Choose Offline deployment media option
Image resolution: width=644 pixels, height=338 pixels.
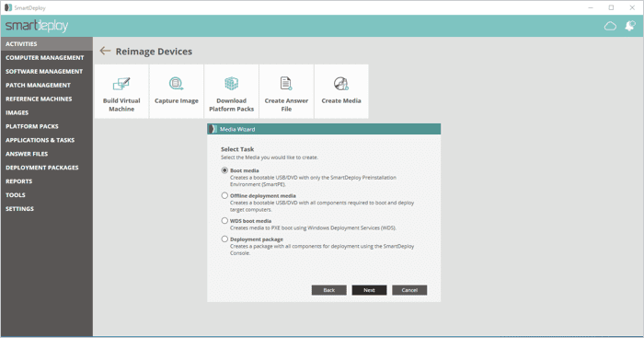[224, 196]
